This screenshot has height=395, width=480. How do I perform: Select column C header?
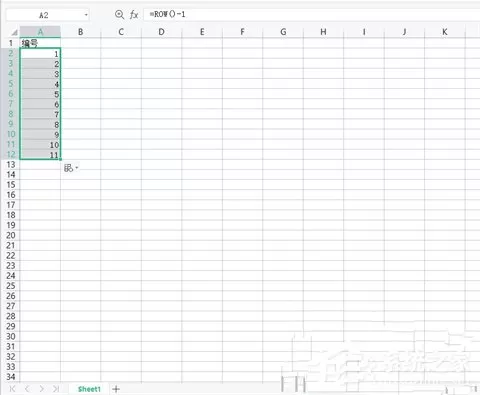pos(121,32)
